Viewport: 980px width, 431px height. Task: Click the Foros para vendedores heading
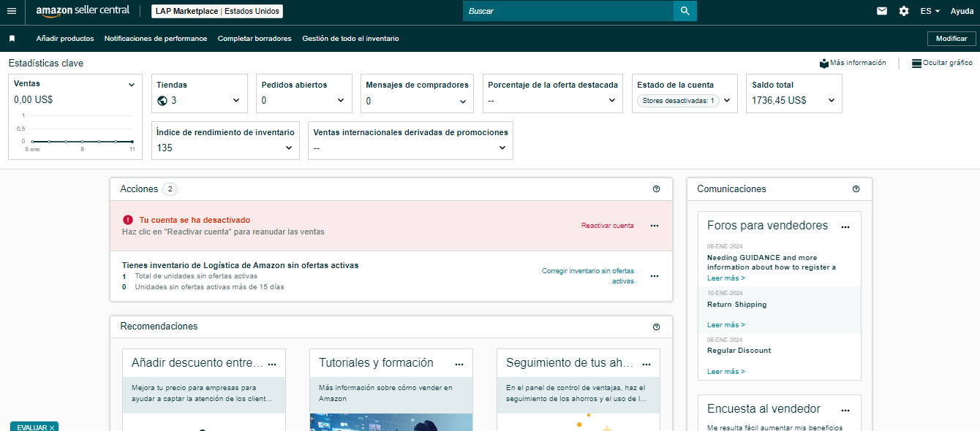point(768,226)
